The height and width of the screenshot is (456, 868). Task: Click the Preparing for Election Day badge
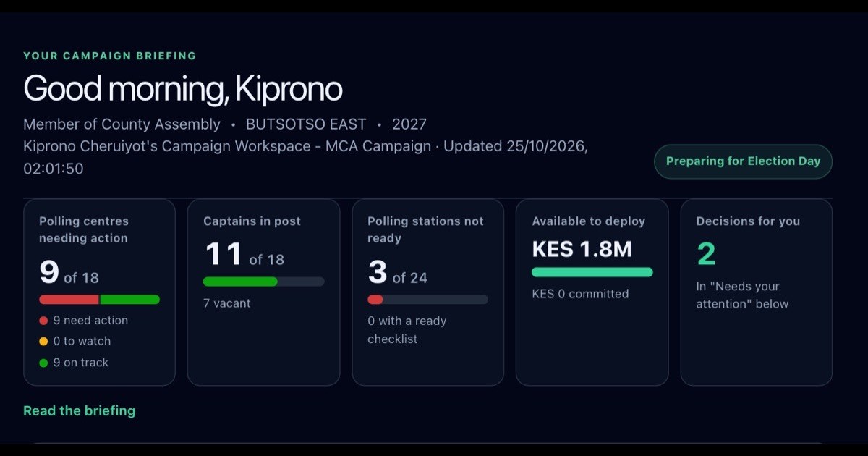click(743, 161)
